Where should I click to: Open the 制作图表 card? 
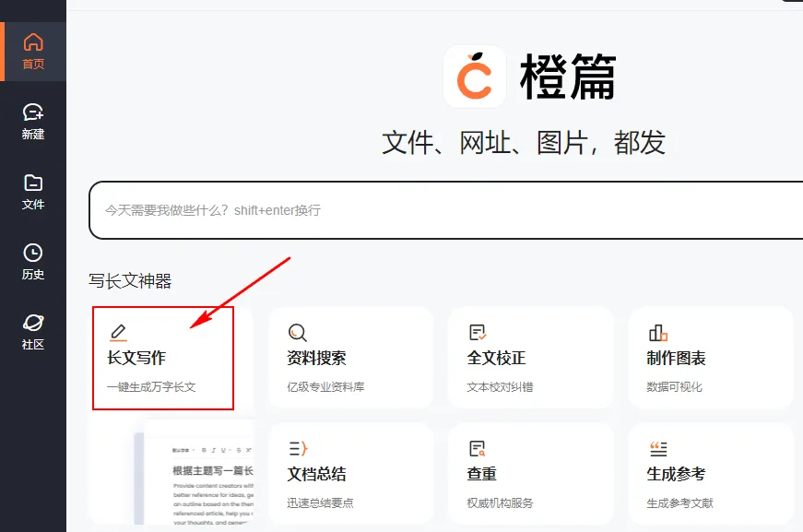[711, 358]
